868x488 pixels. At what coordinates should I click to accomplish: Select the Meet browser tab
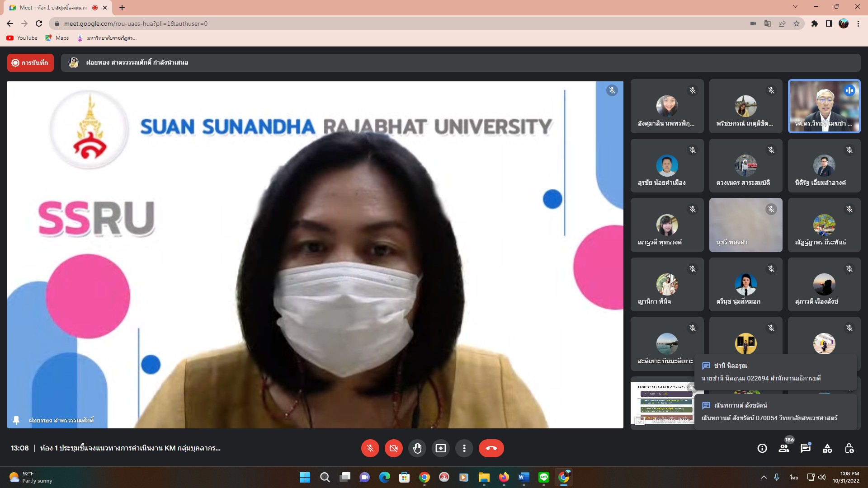click(x=54, y=8)
